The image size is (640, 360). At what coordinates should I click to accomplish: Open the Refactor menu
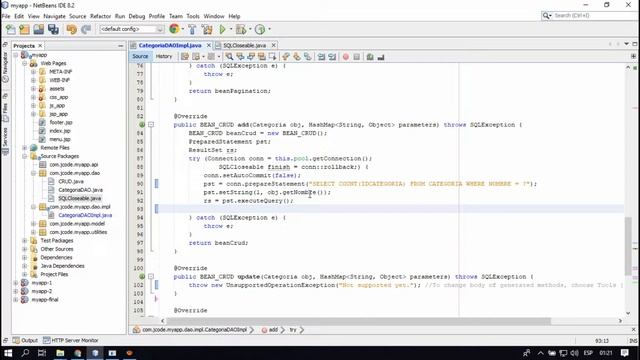click(100, 16)
